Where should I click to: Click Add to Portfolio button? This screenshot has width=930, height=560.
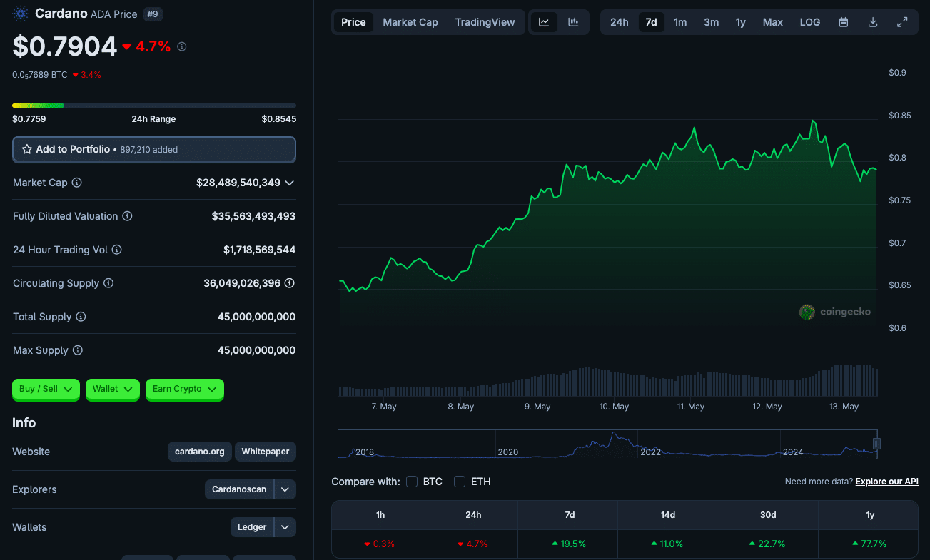tap(154, 150)
